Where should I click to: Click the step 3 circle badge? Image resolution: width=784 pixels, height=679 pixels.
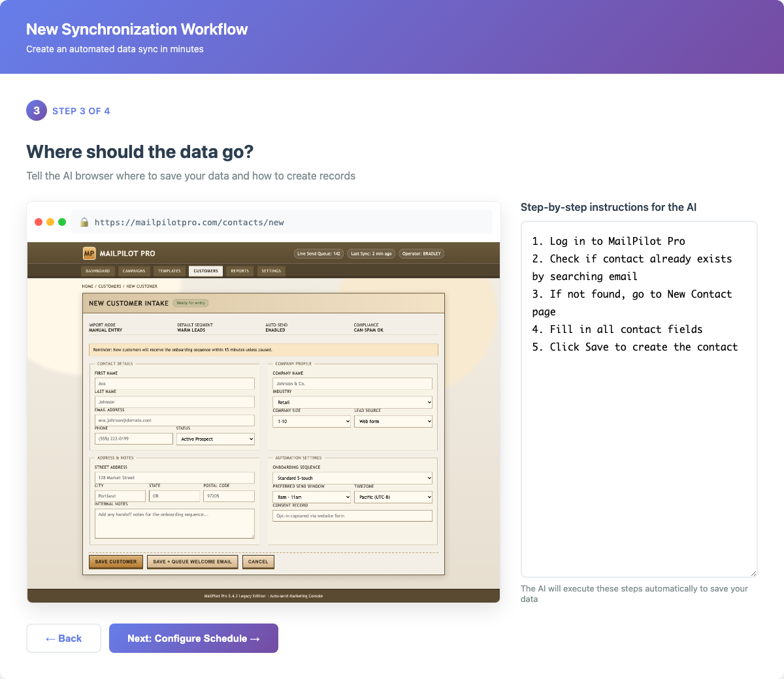click(x=37, y=111)
